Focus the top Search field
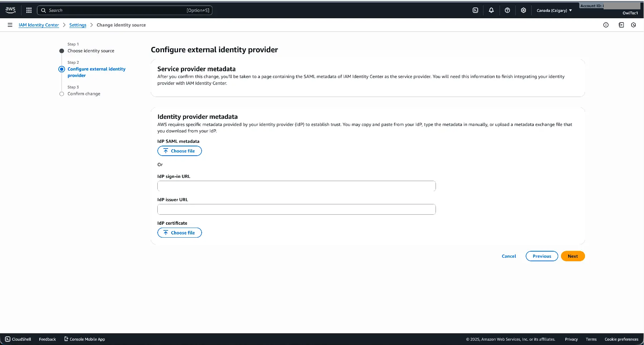The image size is (644, 345). coord(124,10)
